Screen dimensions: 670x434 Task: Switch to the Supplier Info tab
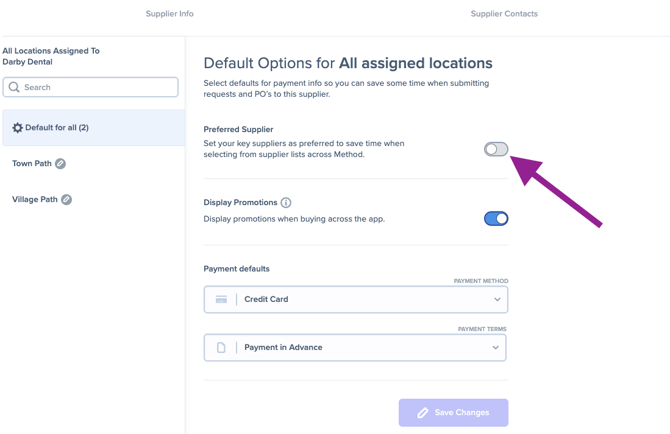click(170, 14)
